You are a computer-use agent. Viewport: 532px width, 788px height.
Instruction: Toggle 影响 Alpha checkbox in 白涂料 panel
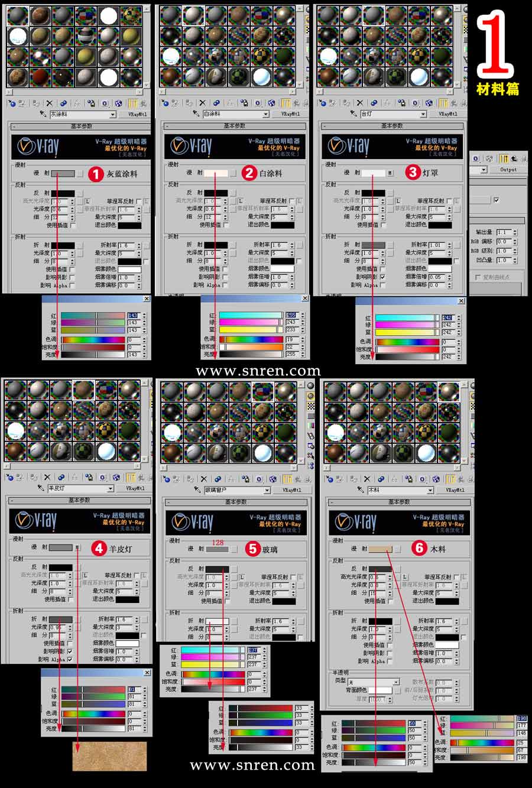[x=226, y=285]
